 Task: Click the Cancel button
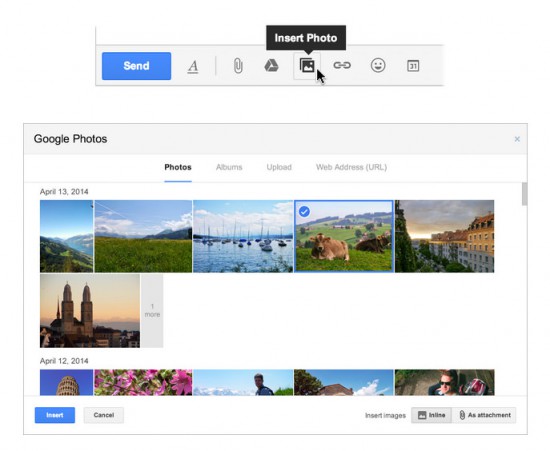104,415
